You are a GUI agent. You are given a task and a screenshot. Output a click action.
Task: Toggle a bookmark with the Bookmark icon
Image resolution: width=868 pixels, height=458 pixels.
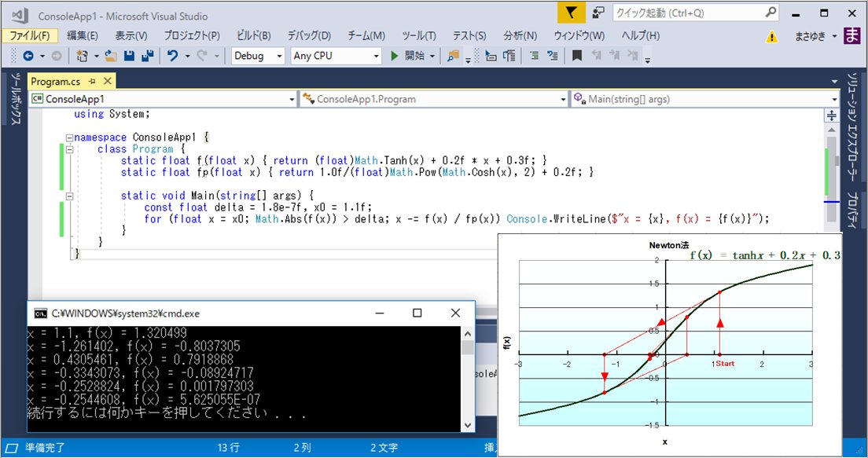pos(577,56)
